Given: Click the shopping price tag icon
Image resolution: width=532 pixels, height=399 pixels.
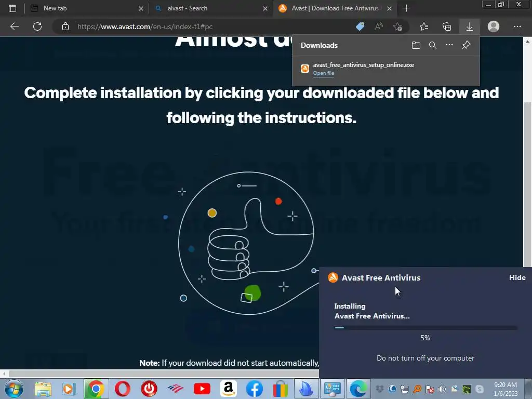Looking at the screenshot, I should pos(360,26).
